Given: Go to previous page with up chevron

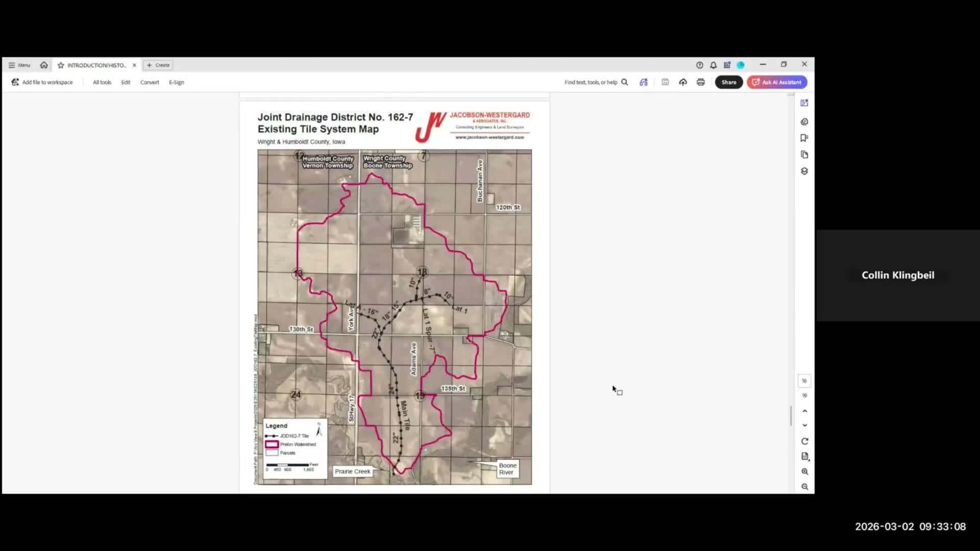Looking at the screenshot, I should (804, 411).
